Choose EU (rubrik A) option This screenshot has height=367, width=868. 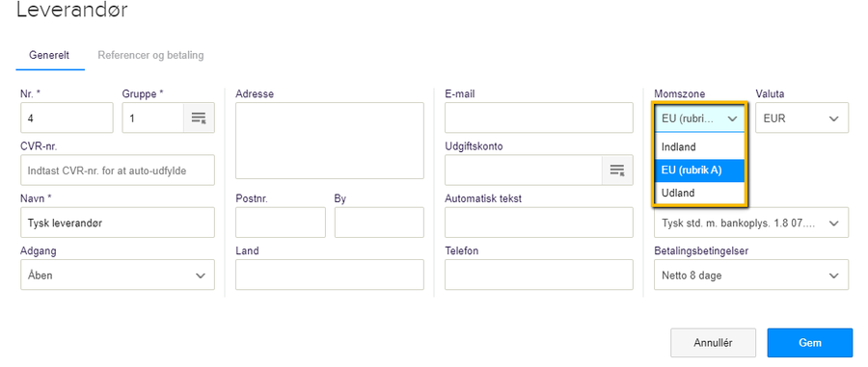pos(700,170)
